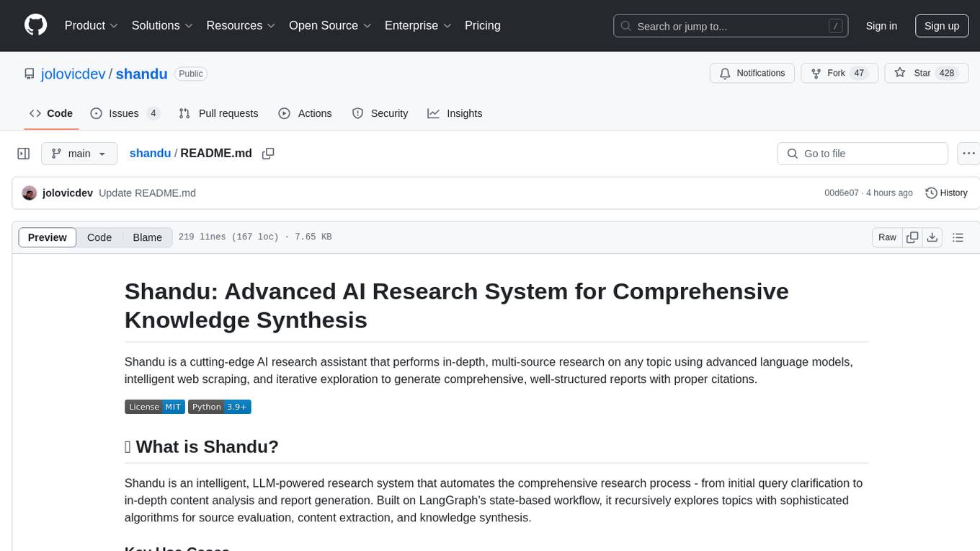
Task: Open the Update README.md commit message
Action: 147,193
